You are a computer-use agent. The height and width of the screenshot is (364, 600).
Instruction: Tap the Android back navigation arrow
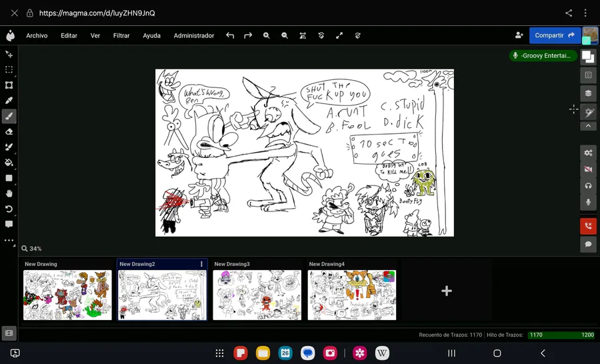(543, 353)
